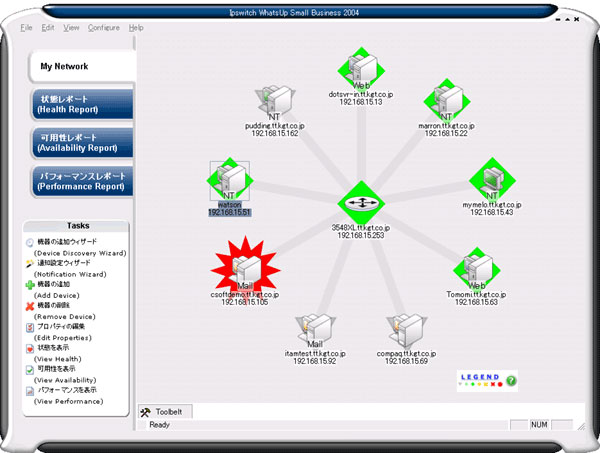
Task: Select the pudding NT server icon
Action: (x=275, y=103)
